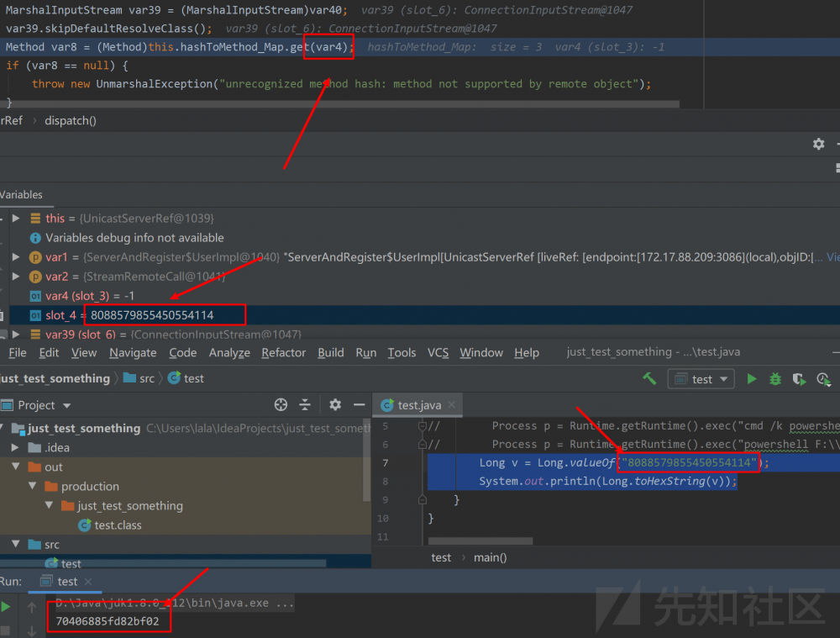Open the VCS menu
840x638 pixels.
438,353
